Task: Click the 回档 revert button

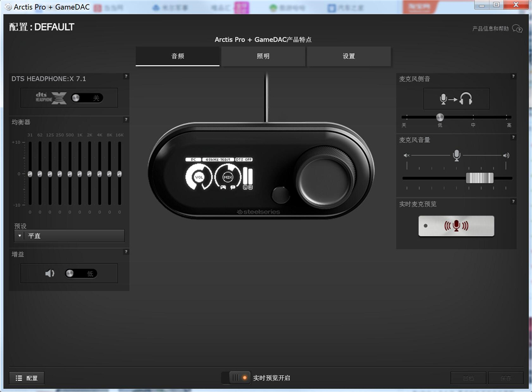Action: pos(468,378)
